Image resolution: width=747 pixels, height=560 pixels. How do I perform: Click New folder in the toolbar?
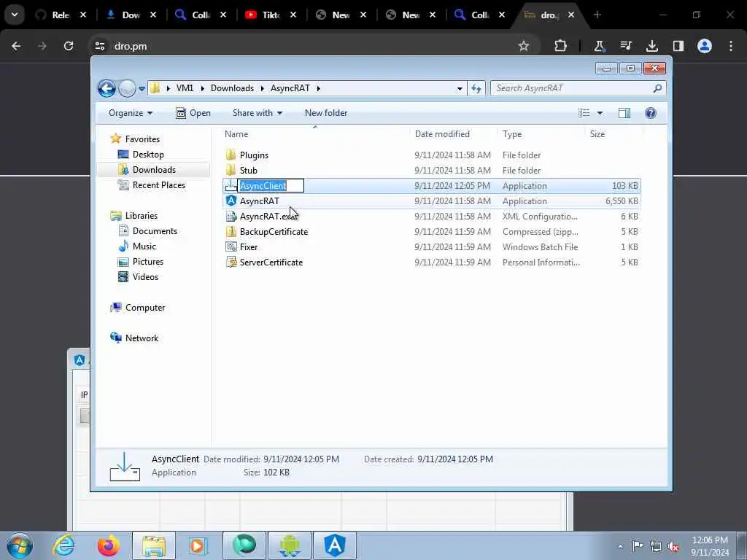[x=326, y=113]
